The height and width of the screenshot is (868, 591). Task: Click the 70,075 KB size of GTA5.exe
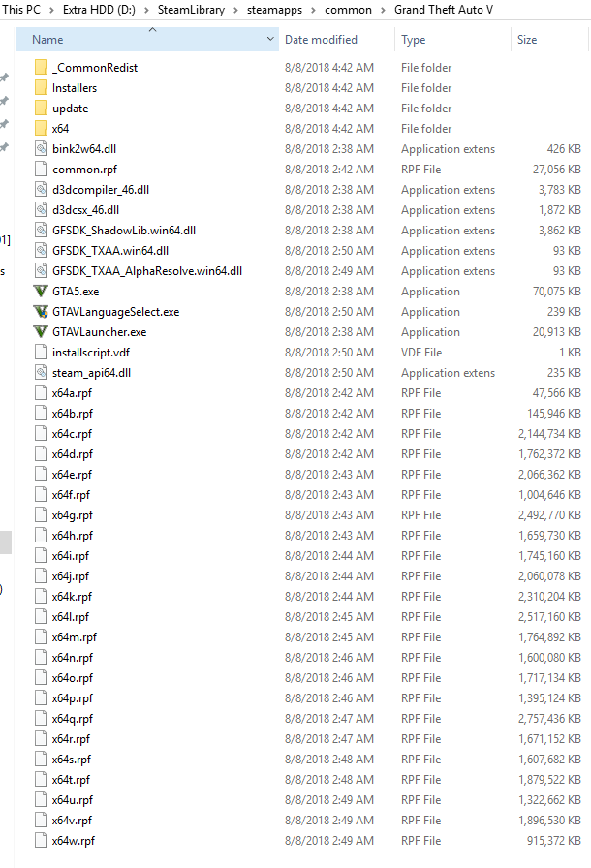(557, 292)
